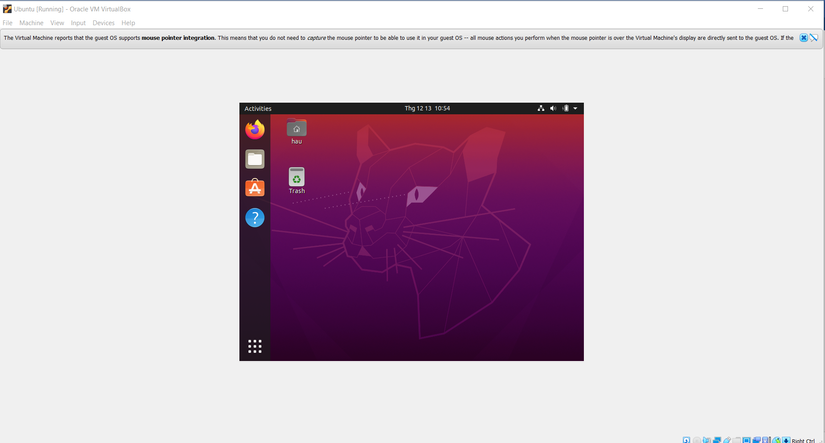The image size is (825, 443).
Task: Open the clock showing Thg 12 13 10:54
Action: [427, 108]
